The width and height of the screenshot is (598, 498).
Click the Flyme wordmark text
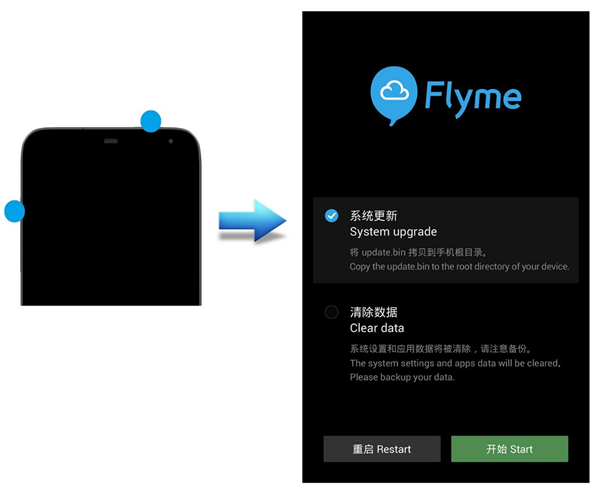click(473, 98)
